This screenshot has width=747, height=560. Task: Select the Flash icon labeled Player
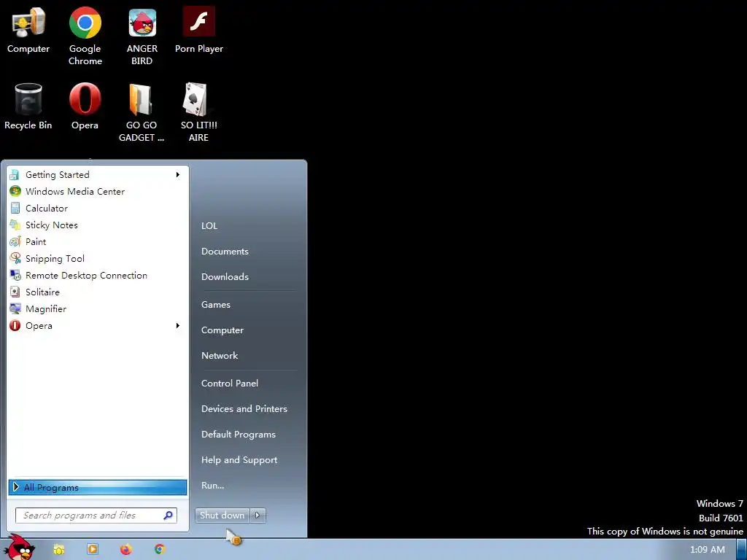point(198,31)
